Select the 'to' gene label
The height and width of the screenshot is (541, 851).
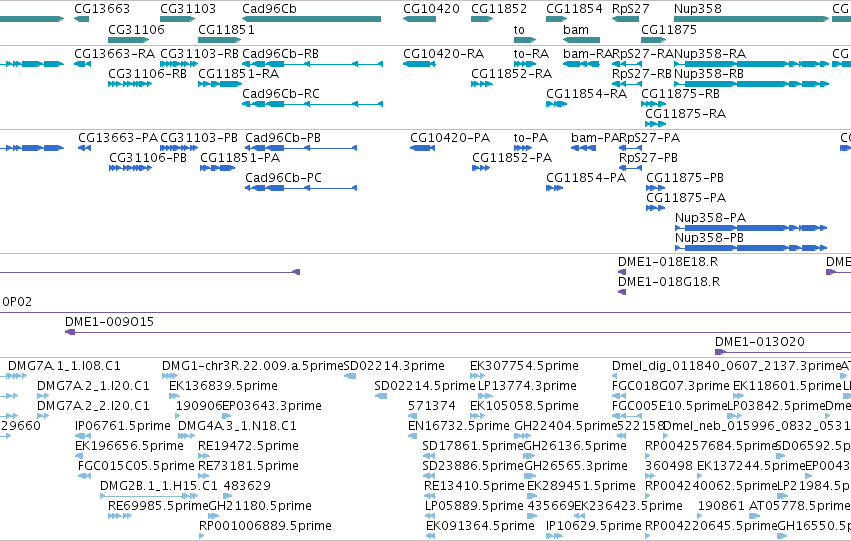coord(519,29)
